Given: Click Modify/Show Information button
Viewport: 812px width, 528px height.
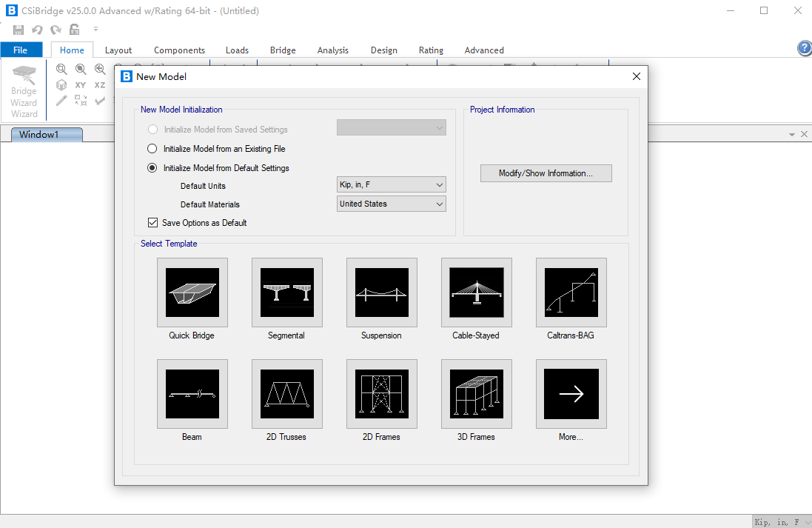Looking at the screenshot, I should pyautogui.click(x=546, y=173).
